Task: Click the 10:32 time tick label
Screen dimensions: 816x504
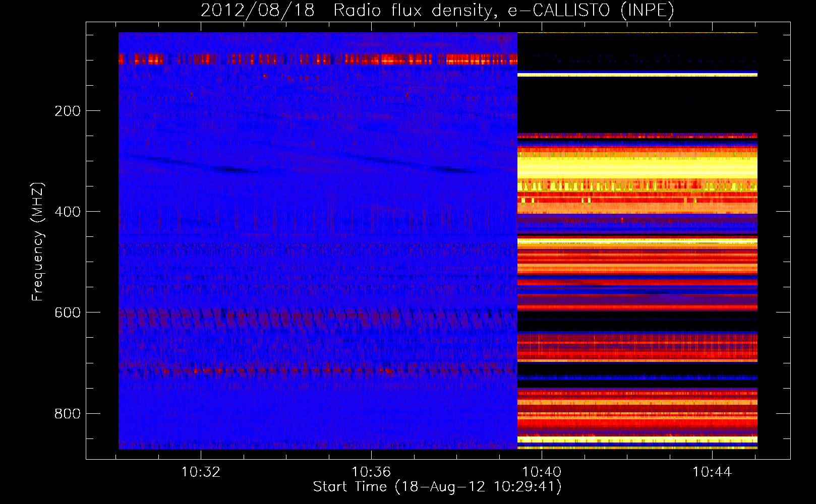Action: 201,472
